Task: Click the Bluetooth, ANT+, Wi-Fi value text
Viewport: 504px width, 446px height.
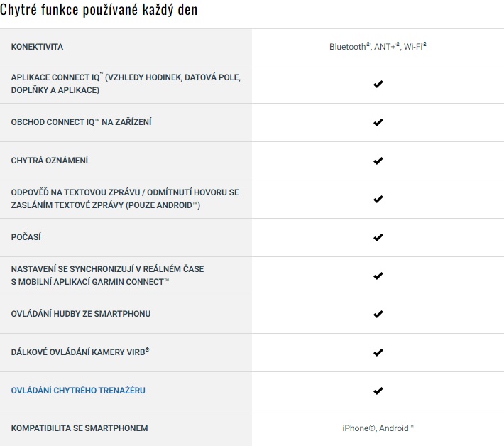Action: (x=378, y=47)
